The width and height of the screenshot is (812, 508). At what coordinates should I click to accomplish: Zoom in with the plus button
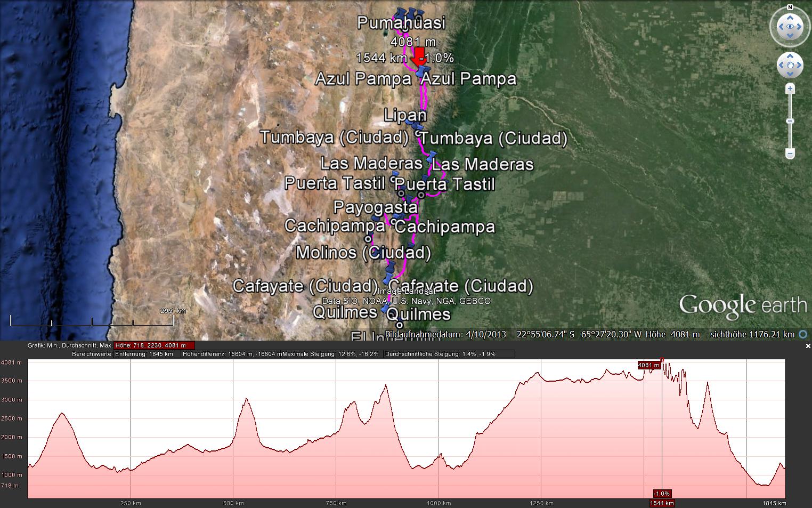(790, 88)
